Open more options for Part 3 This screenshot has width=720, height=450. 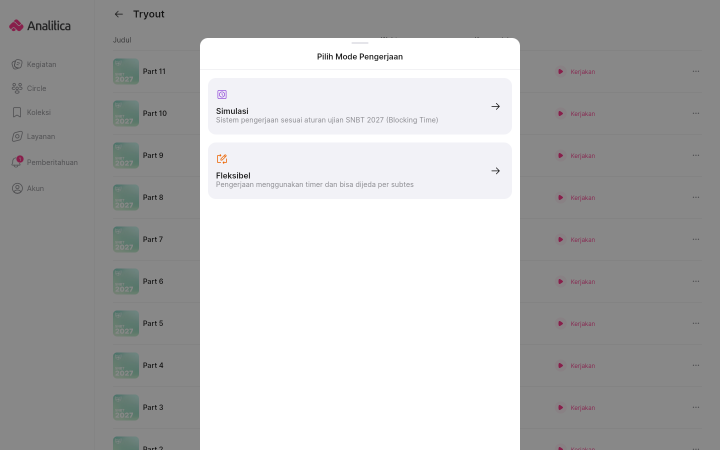pos(696,407)
